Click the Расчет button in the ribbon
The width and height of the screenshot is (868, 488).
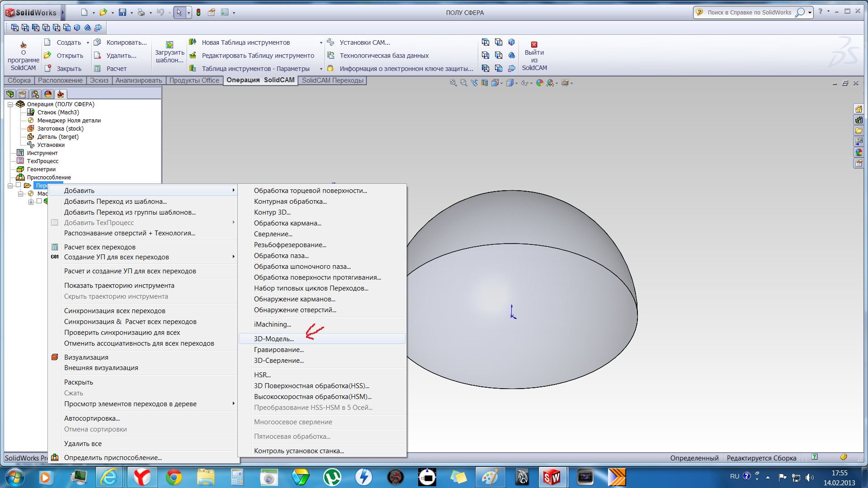click(x=116, y=69)
